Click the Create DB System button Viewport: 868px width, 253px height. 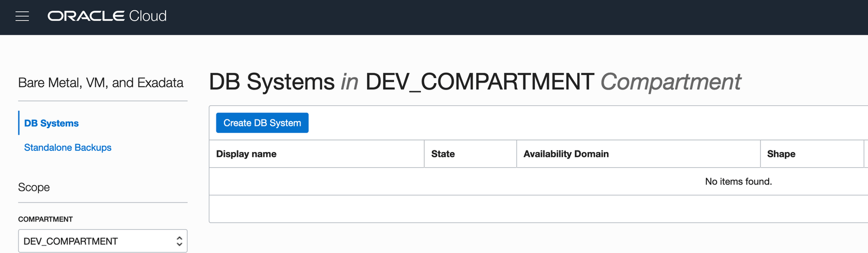click(262, 123)
